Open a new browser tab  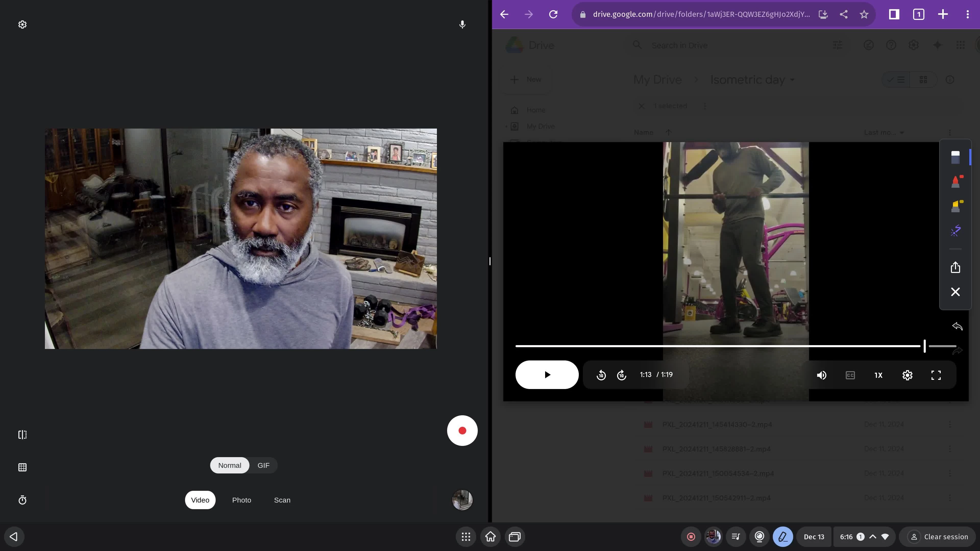tap(943, 15)
